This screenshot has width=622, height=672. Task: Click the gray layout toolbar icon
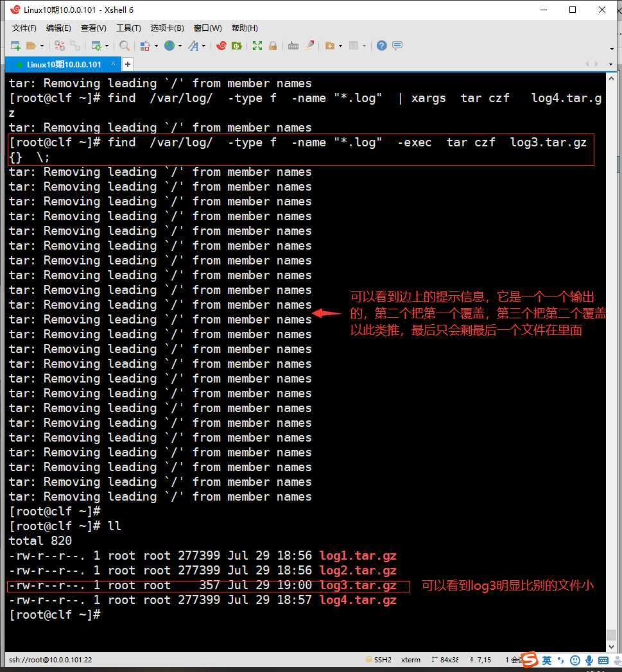coord(354,46)
